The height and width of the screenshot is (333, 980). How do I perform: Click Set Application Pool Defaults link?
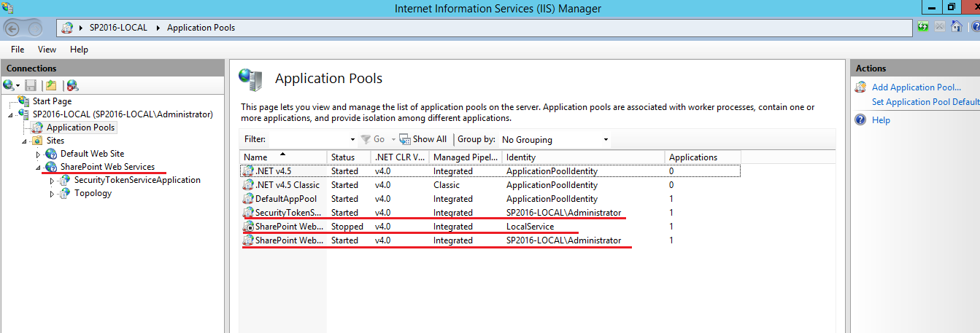pos(926,102)
